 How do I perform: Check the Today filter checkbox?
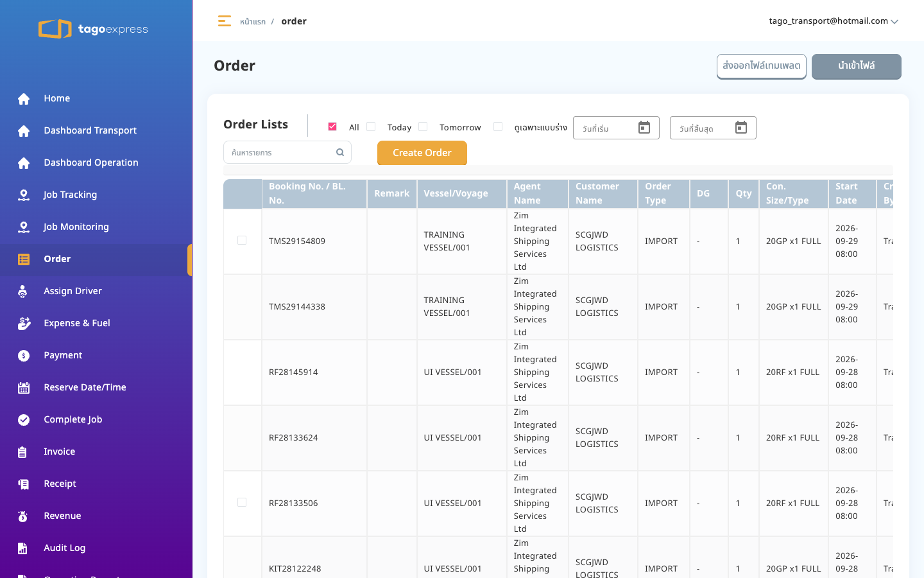pyautogui.click(x=371, y=127)
